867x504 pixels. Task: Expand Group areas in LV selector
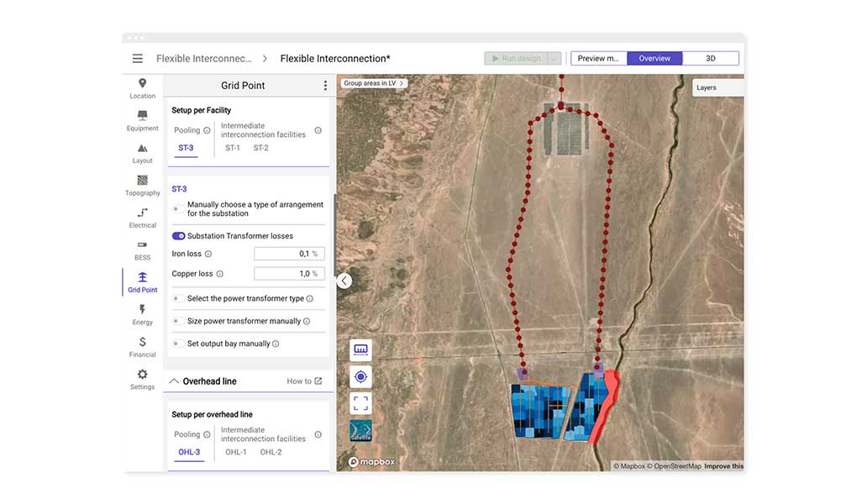click(374, 83)
